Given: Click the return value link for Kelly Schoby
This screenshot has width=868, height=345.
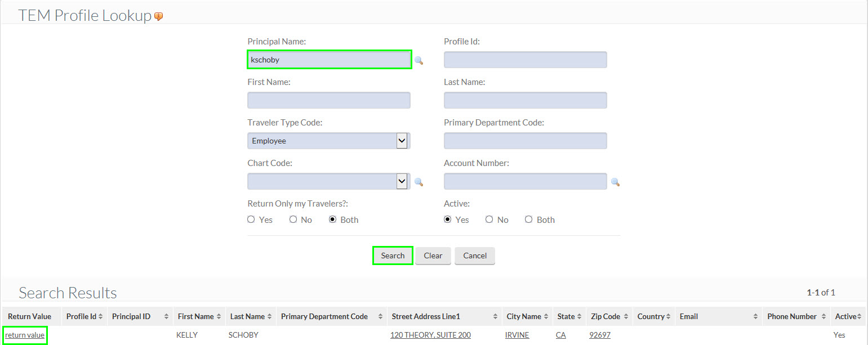Looking at the screenshot, I should pyautogui.click(x=25, y=335).
